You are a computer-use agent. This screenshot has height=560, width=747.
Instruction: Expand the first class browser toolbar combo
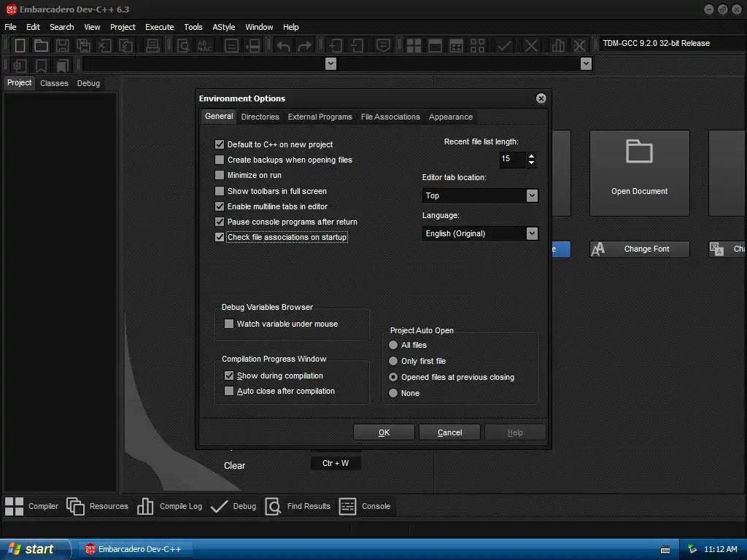tap(330, 63)
